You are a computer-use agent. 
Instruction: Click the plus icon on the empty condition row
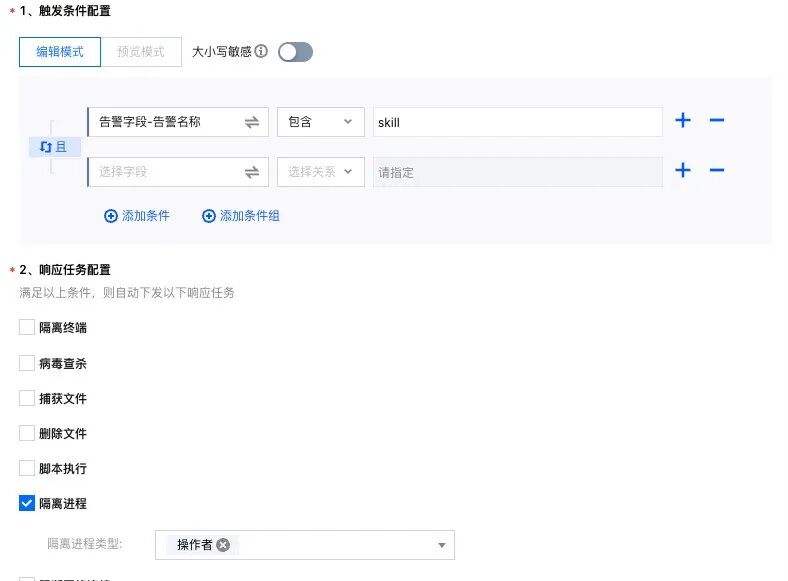click(x=682, y=170)
